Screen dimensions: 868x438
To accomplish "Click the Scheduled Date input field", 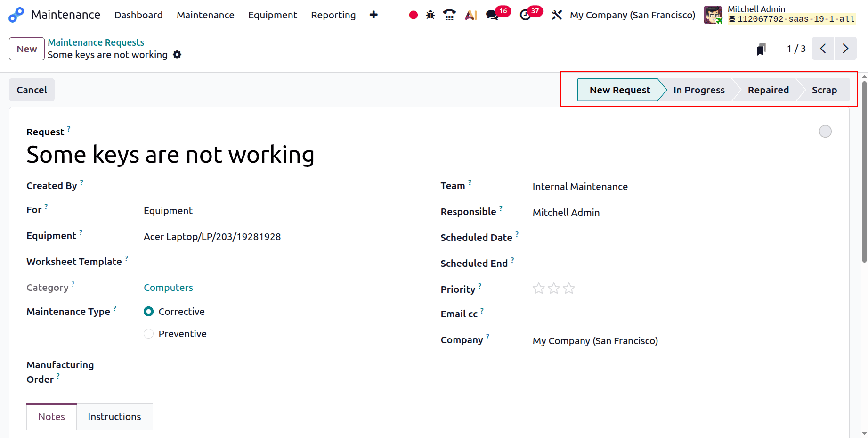I will [682, 238].
